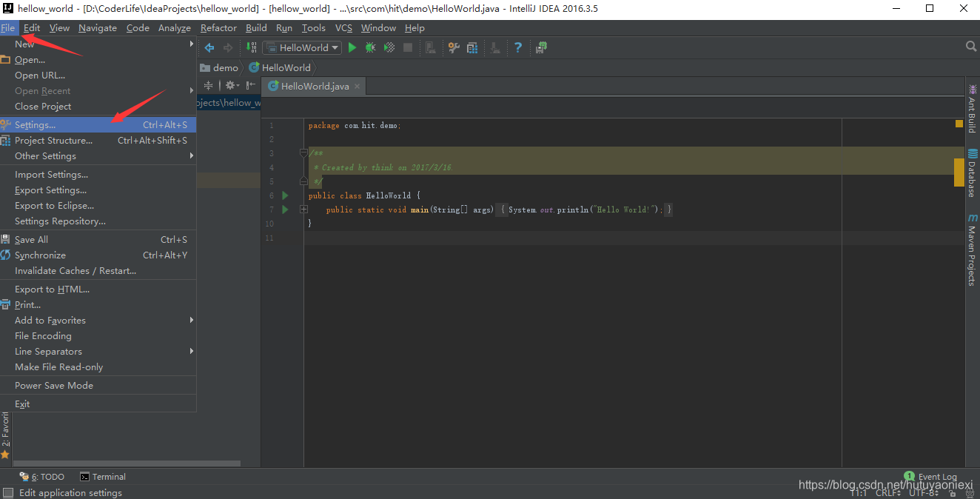Click in editor at package com.hit.demo line
Image resolution: width=980 pixels, height=499 pixels.
click(x=355, y=125)
